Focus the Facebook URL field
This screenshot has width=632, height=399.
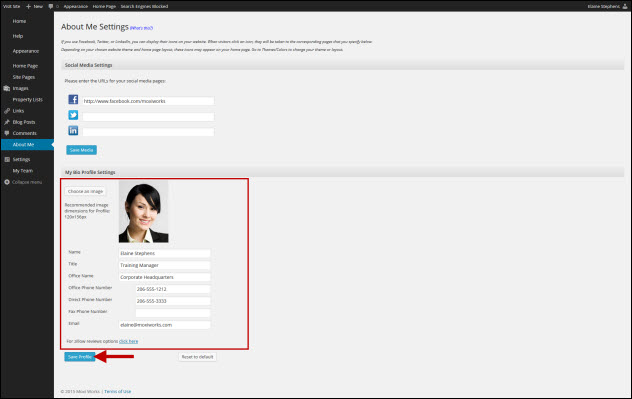148,101
